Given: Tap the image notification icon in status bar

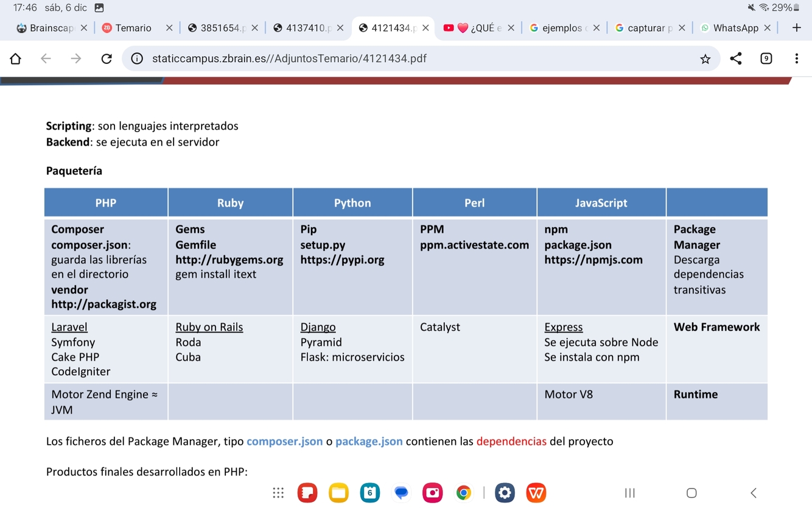Looking at the screenshot, I should 99,8.
